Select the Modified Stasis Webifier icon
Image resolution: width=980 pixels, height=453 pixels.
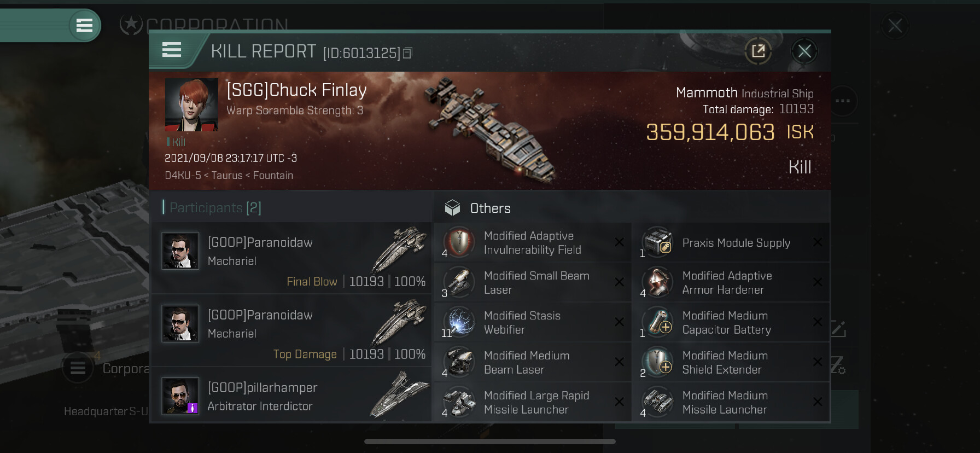pyautogui.click(x=459, y=322)
